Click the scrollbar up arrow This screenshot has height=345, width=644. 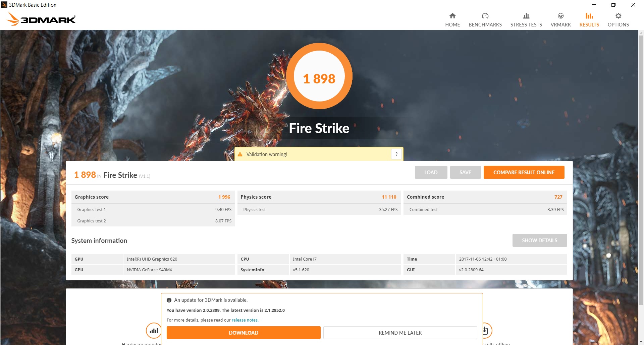point(641,33)
